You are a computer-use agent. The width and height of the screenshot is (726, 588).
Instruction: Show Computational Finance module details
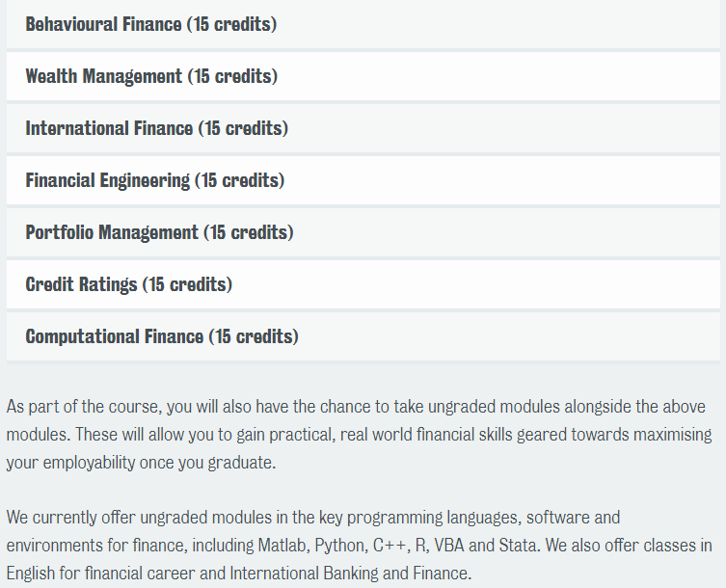click(x=363, y=336)
